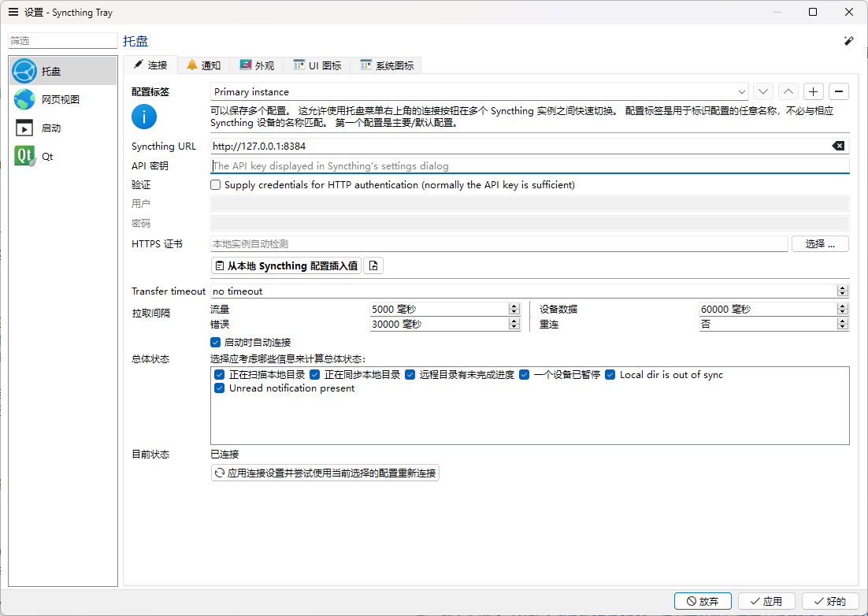Toggle Unread notification present checkbox
This screenshot has width=868, height=616.
click(220, 388)
